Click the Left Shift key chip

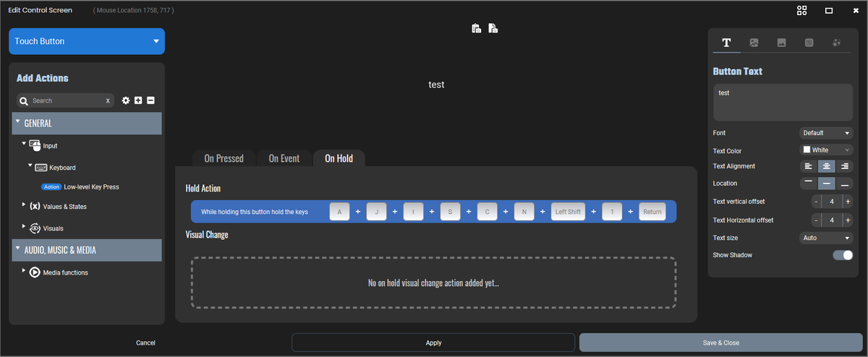(568, 212)
